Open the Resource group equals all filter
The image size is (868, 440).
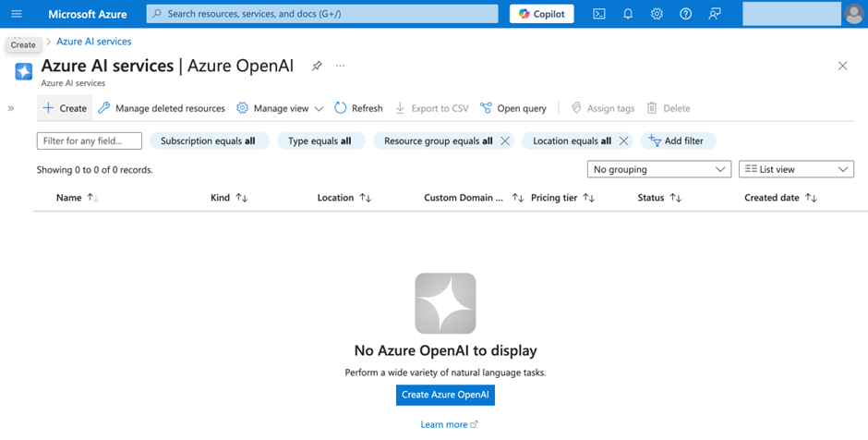coord(438,141)
